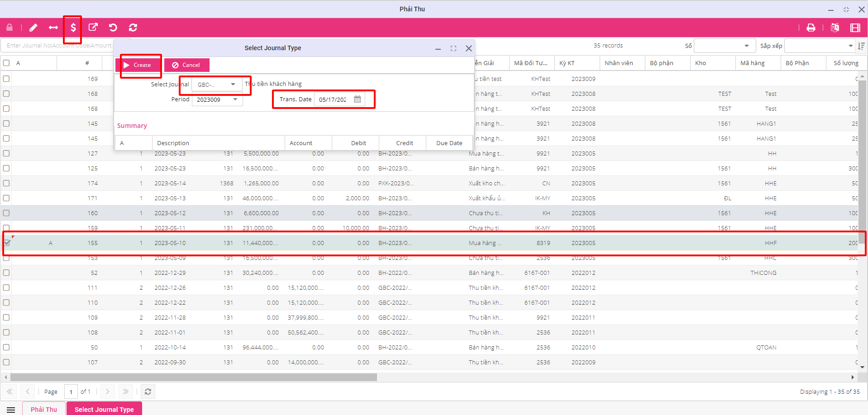Switch to the Phải Thu tab
This screenshot has width=868, height=415.
tap(44, 409)
